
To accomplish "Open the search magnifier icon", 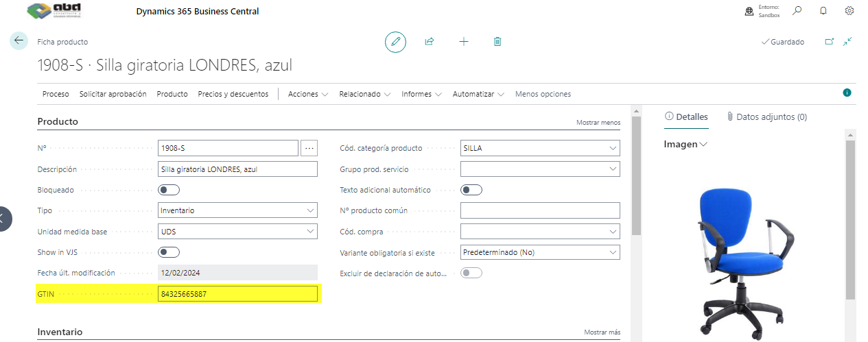I will point(797,11).
